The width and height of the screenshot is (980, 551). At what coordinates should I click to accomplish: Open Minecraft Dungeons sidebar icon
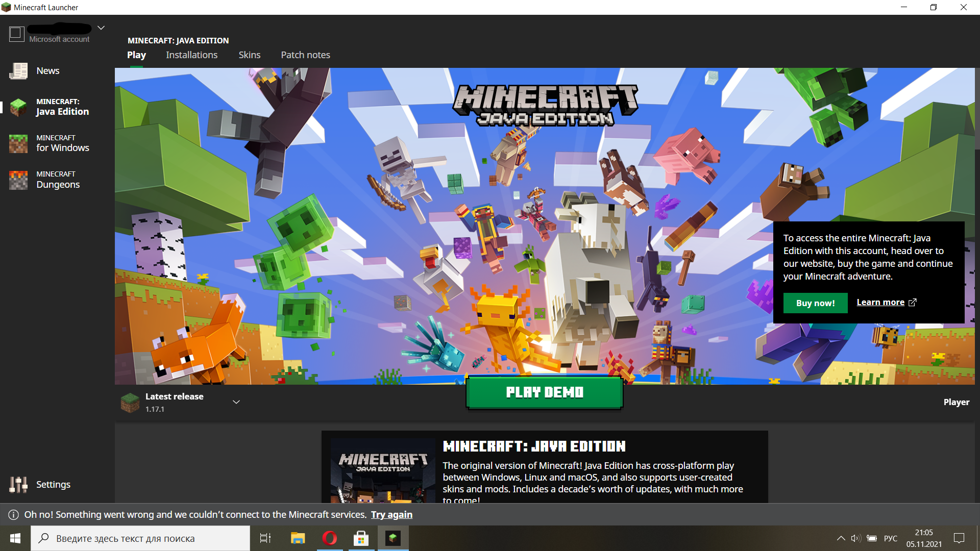tap(18, 180)
